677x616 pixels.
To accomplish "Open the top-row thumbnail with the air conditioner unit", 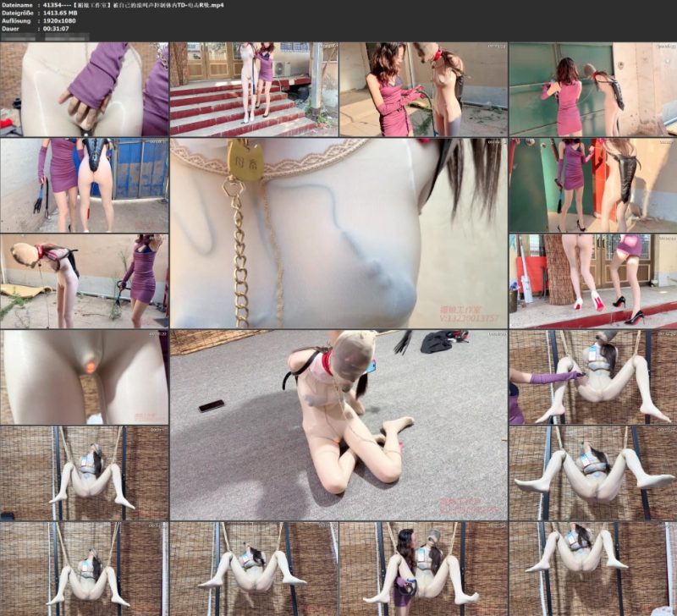I will pyautogui.click(x=253, y=89).
